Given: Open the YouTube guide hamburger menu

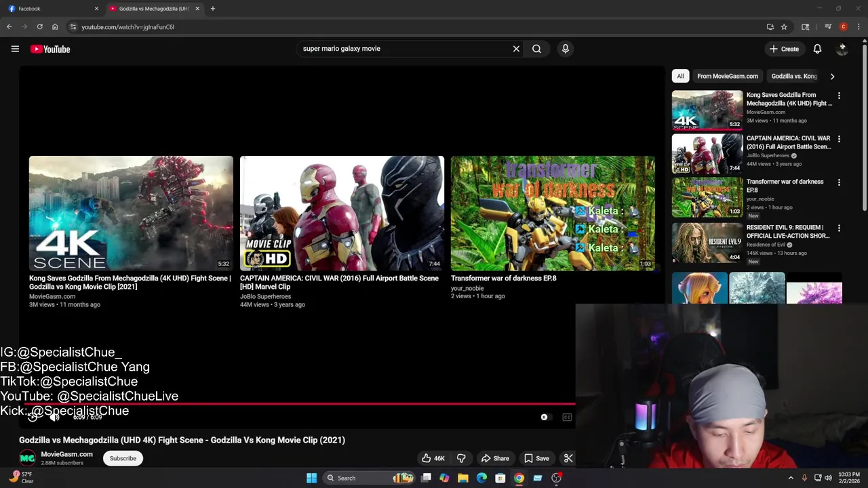Looking at the screenshot, I should (15, 49).
